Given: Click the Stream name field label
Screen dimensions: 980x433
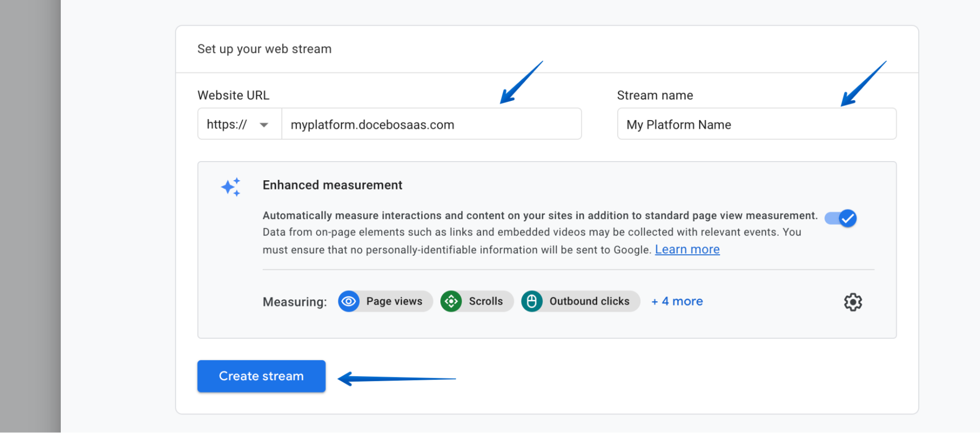Looking at the screenshot, I should (654, 96).
